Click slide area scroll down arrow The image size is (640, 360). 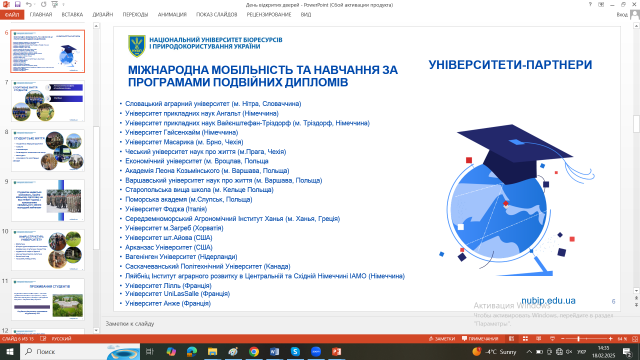(636, 291)
